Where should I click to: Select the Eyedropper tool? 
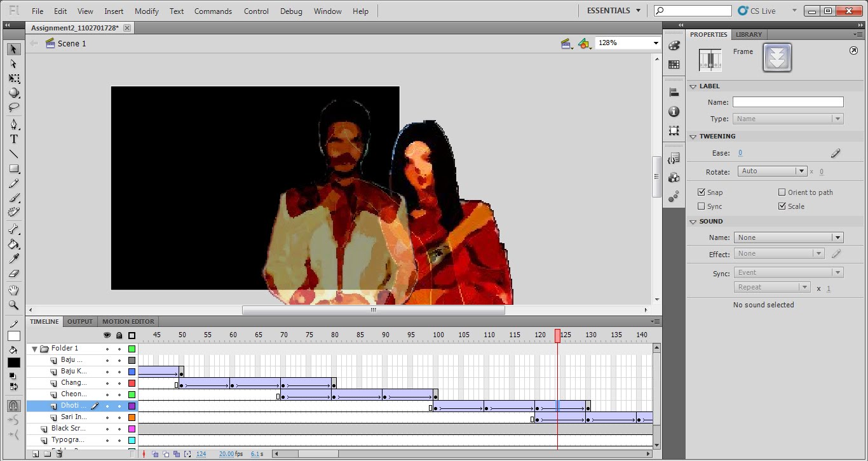tap(13, 258)
